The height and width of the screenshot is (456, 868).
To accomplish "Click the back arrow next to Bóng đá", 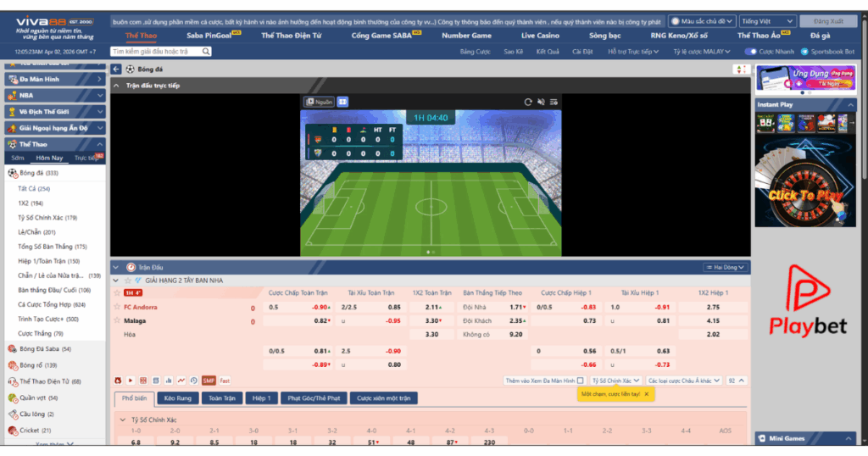I will 115,70.
